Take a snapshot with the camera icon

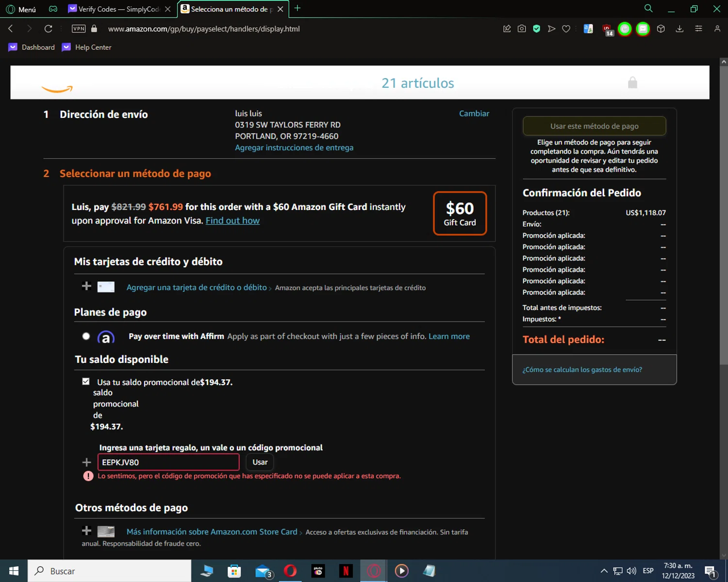pos(522,29)
